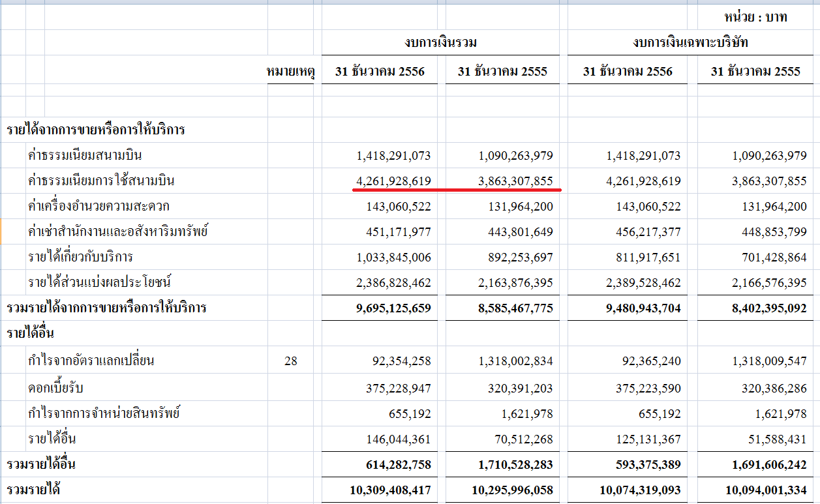Click the รายได้เกี่ยวกับบริการ row label
Viewport: 820px width, 504px height.
point(80,257)
